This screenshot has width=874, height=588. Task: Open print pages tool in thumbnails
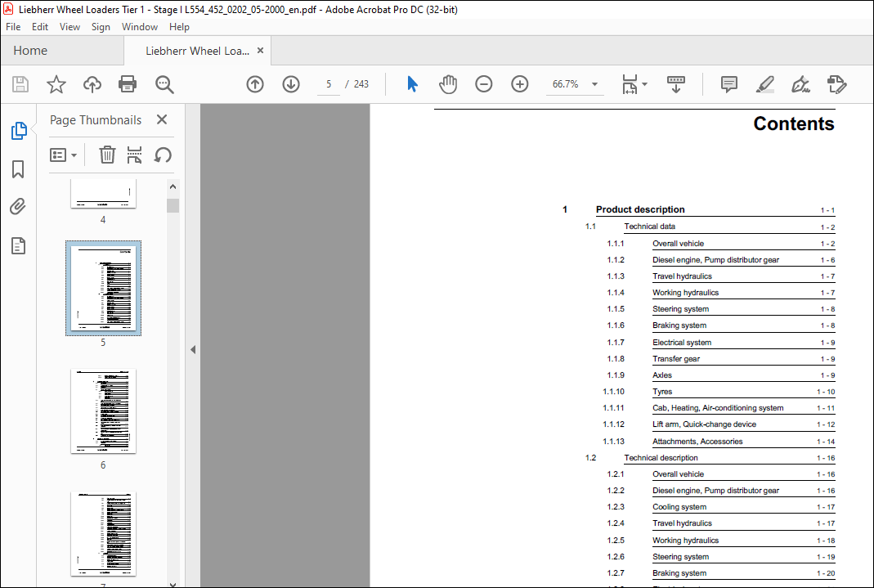(x=134, y=155)
